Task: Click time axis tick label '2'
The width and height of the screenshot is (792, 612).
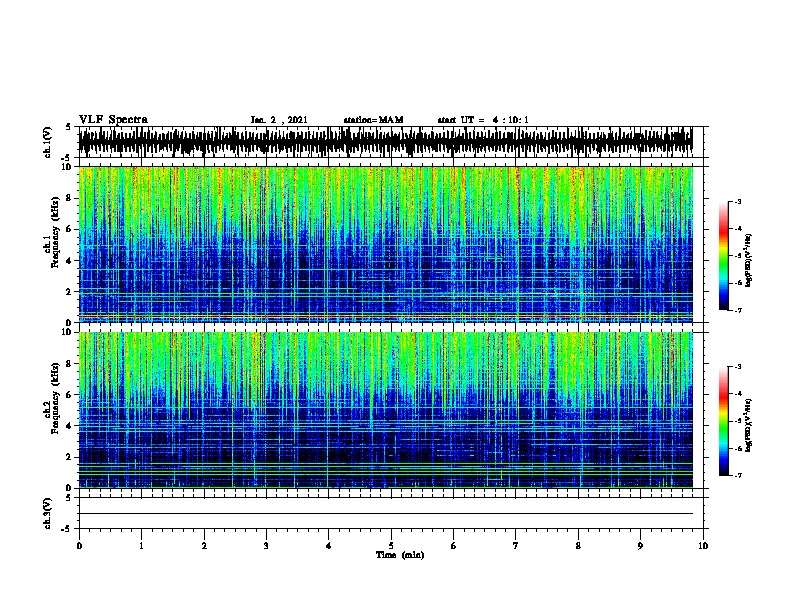Action: click(x=204, y=545)
